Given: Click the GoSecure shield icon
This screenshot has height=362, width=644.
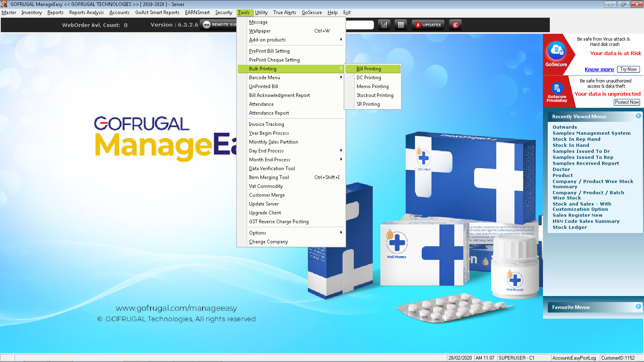Looking at the screenshot, I should [x=556, y=50].
